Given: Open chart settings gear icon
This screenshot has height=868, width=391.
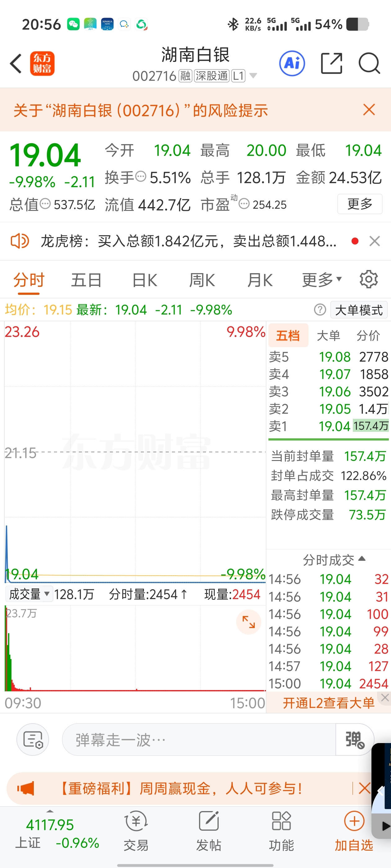Looking at the screenshot, I should pyautogui.click(x=369, y=279).
